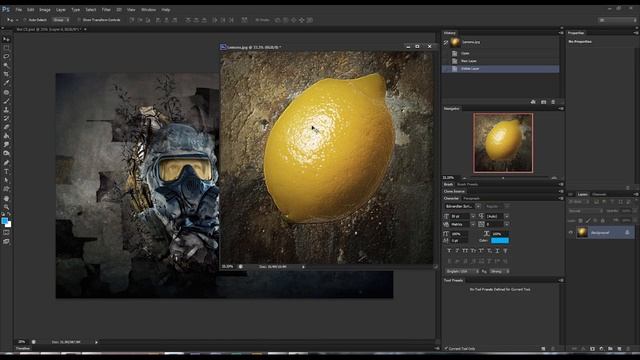Select the Eyedropper tool
The image size is (640, 360).
click(6, 83)
